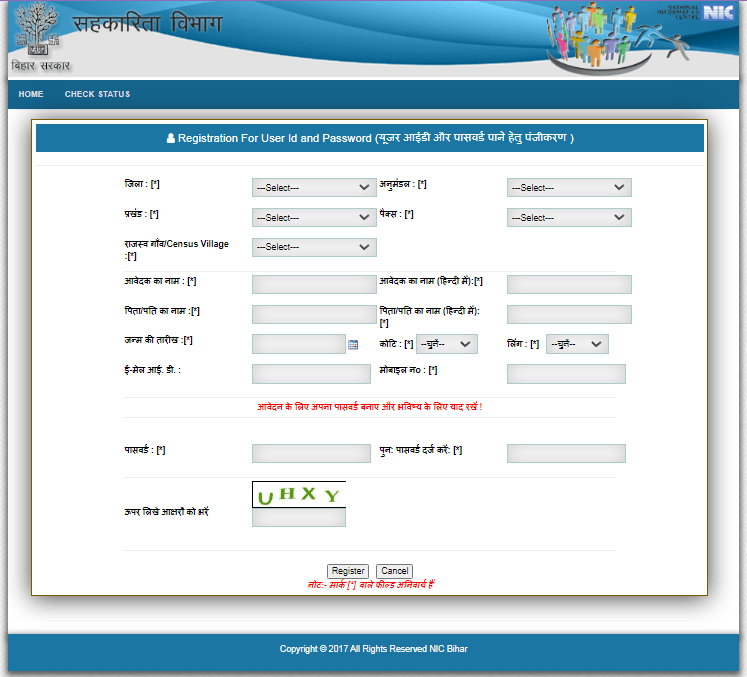Open the CHECK STATUS menu item
Screen dimensions: 747x677
pyautogui.click(x=97, y=94)
